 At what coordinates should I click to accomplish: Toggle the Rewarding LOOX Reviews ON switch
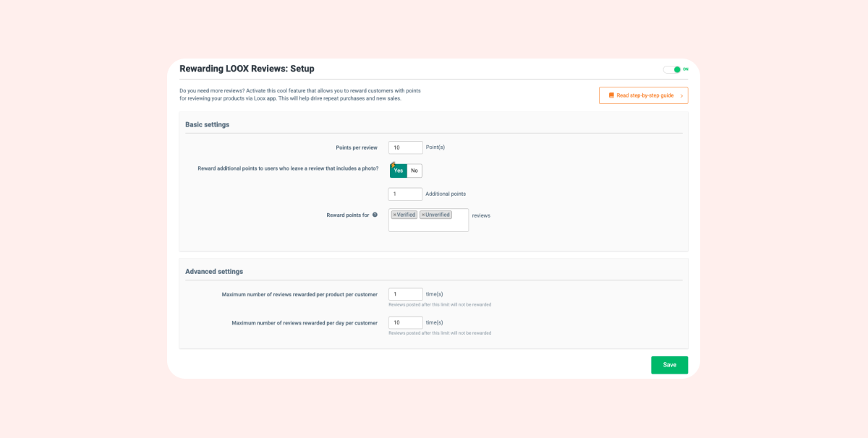[x=673, y=69]
